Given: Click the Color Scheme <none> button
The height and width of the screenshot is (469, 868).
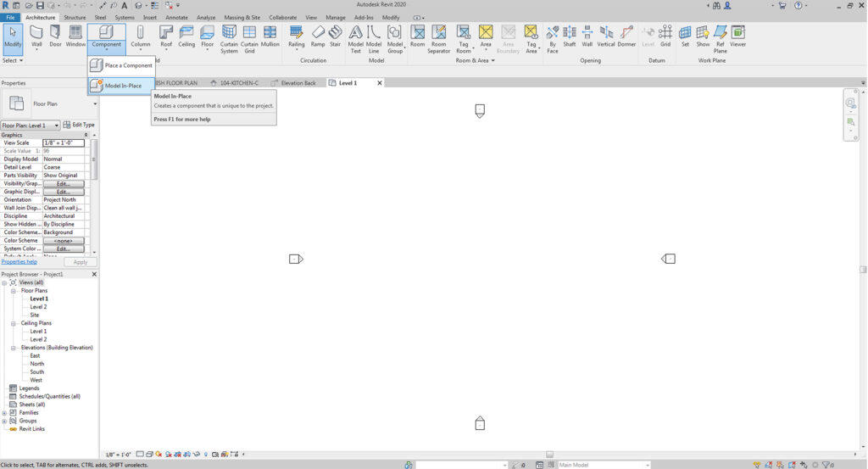Looking at the screenshot, I should click(x=64, y=241).
